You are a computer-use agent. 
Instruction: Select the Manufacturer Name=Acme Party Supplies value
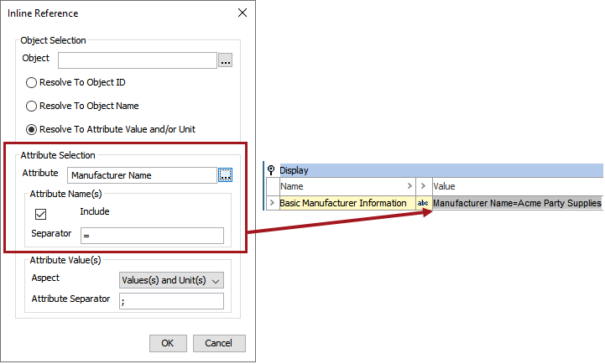[x=518, y=203]
